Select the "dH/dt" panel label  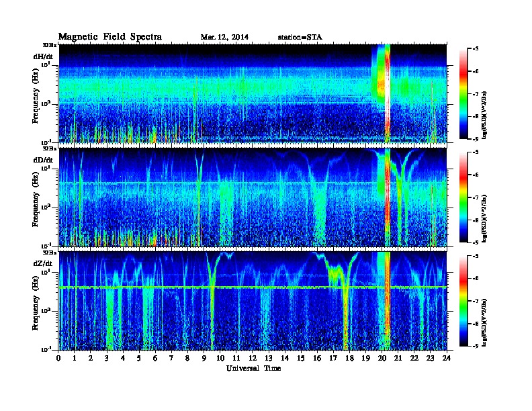[43, 56]
